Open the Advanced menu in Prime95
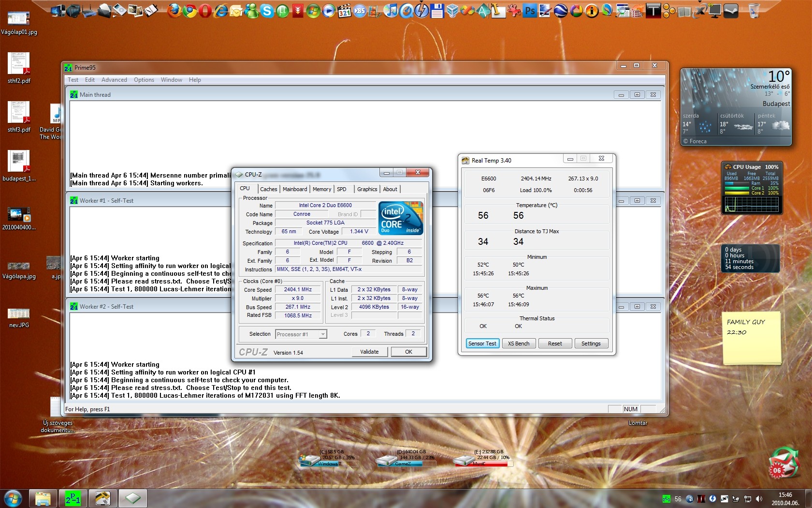 (114, 80)
